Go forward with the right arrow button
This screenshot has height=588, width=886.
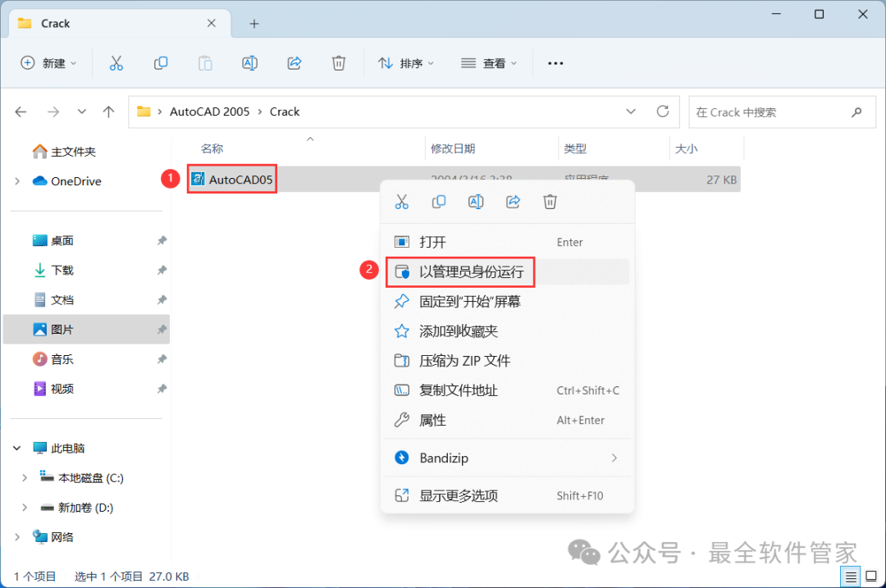tap(53, 112)
